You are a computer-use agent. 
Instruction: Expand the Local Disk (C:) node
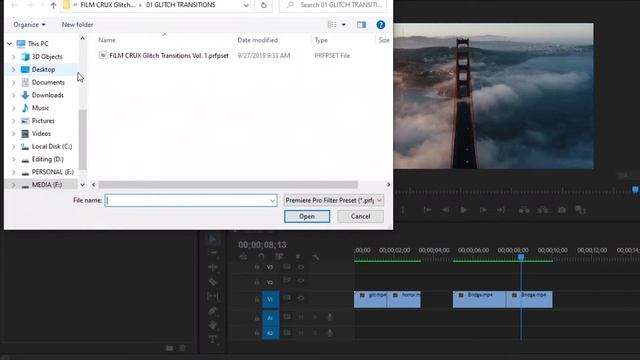click(x=13, y=147)
